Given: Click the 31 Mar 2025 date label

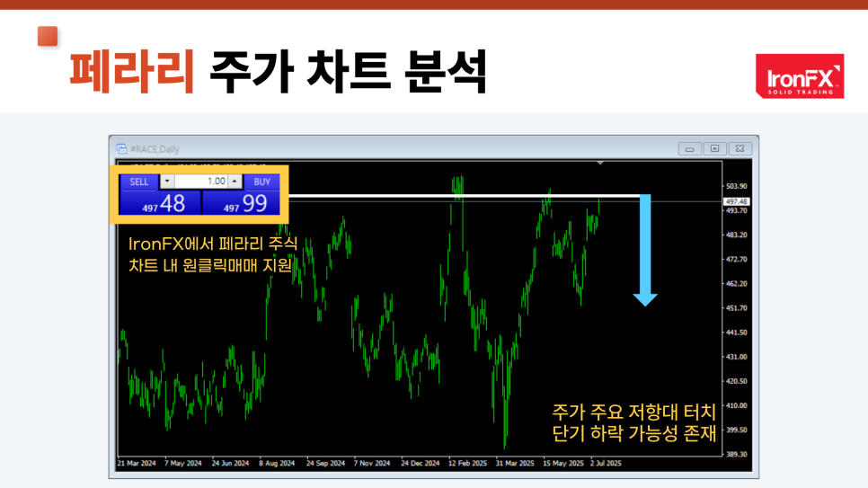Looking at the screenshot, I should (515, 463).
